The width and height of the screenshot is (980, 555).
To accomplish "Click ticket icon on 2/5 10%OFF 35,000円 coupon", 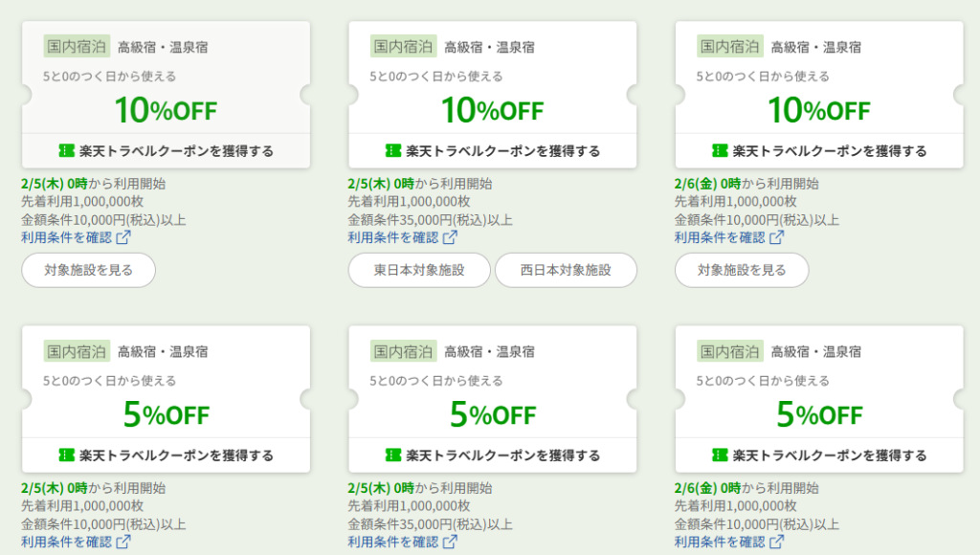I will coord(393,151).
